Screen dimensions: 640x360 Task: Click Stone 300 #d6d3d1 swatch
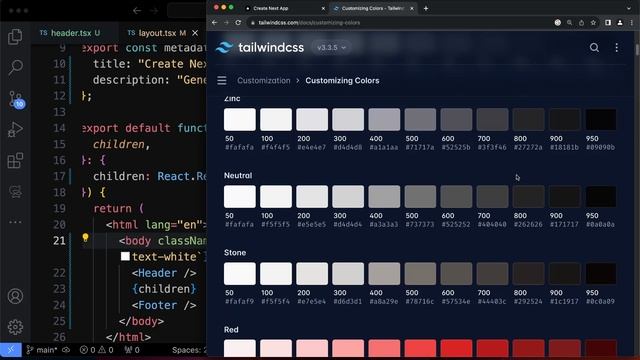coord(348,273)
